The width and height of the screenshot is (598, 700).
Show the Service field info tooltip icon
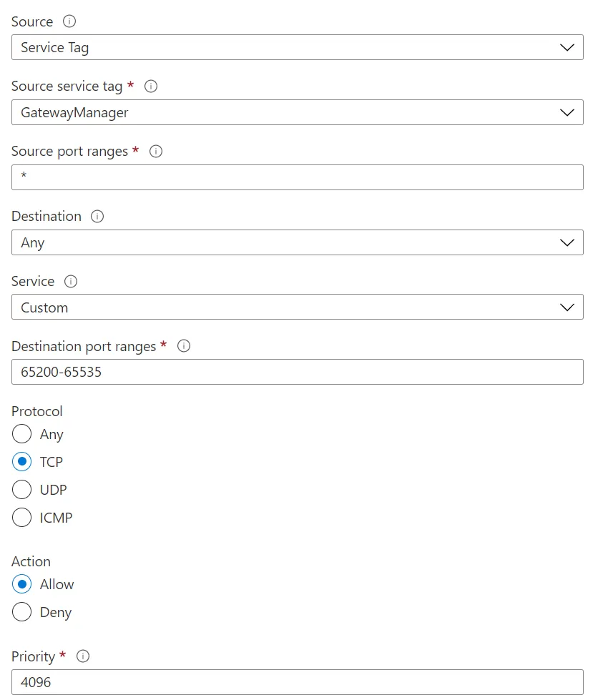tap(70, 281)
